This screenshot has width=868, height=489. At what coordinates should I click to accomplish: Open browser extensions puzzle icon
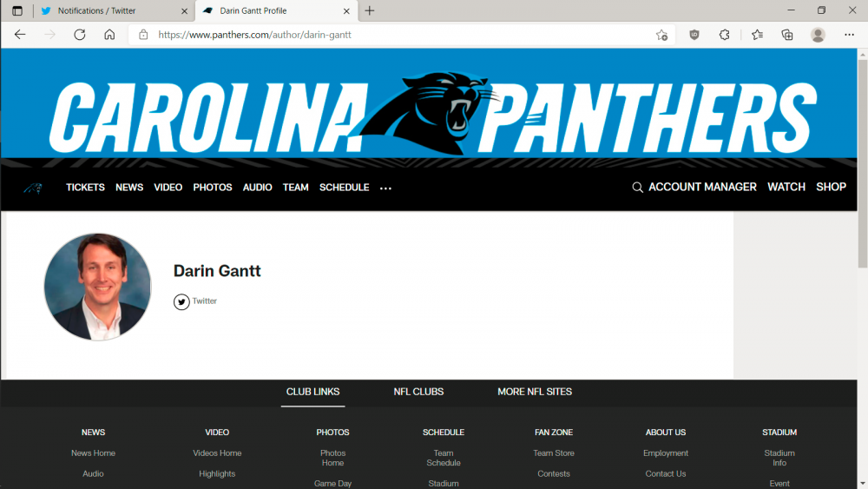click(725, 35)
